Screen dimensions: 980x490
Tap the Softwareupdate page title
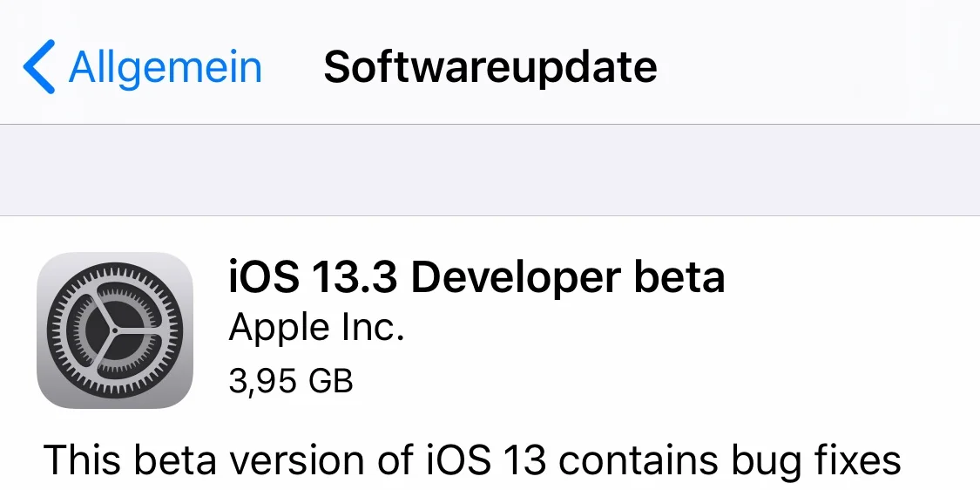click(x=490, y=66)
